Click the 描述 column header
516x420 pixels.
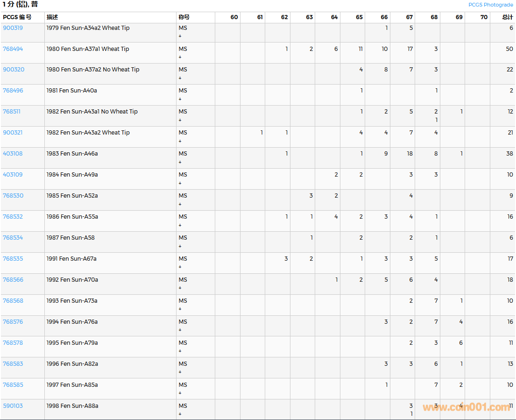click(52, 17)
